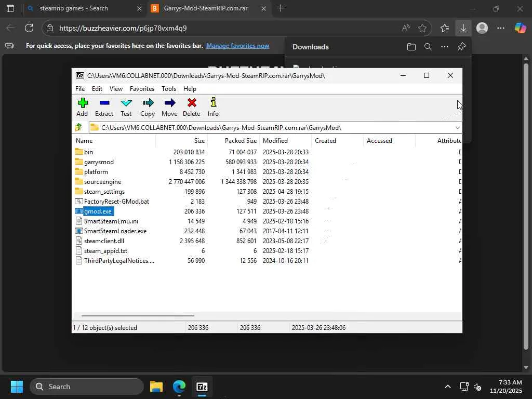Click the browser page vertical scrollbar
The image size is (532, 399).
(x=526, y=207)
